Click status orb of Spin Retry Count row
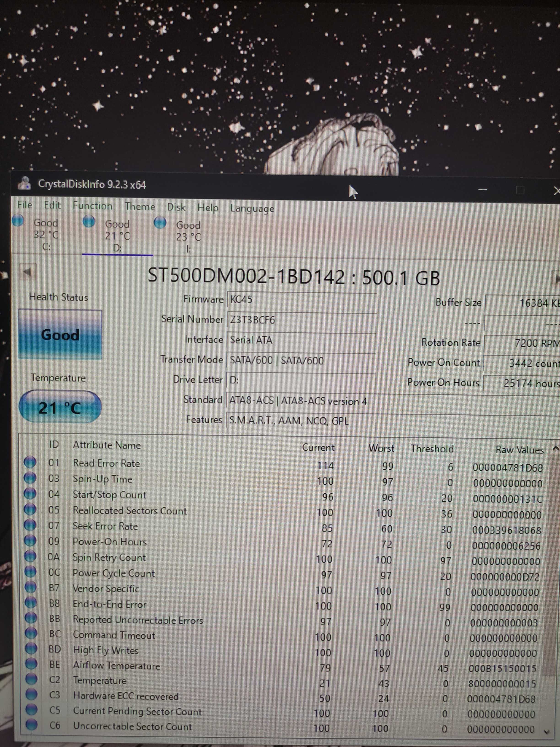Image resolution: width=560 pixels, height=747 pixels. [30, 556]
